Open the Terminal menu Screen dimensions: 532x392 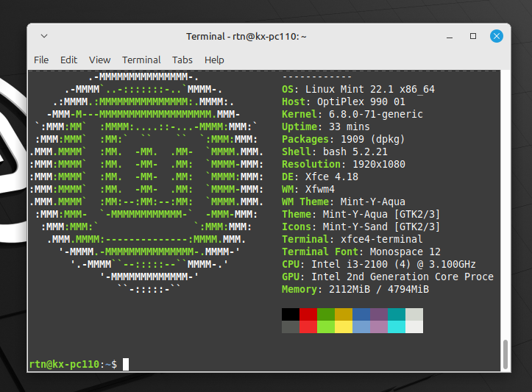click(x=141, y=60)
